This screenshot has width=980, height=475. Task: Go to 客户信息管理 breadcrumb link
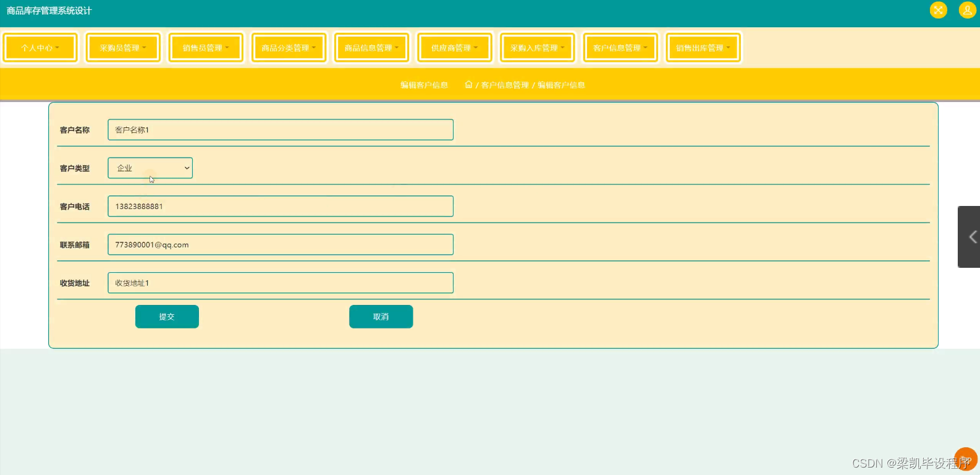coord(505,85)
